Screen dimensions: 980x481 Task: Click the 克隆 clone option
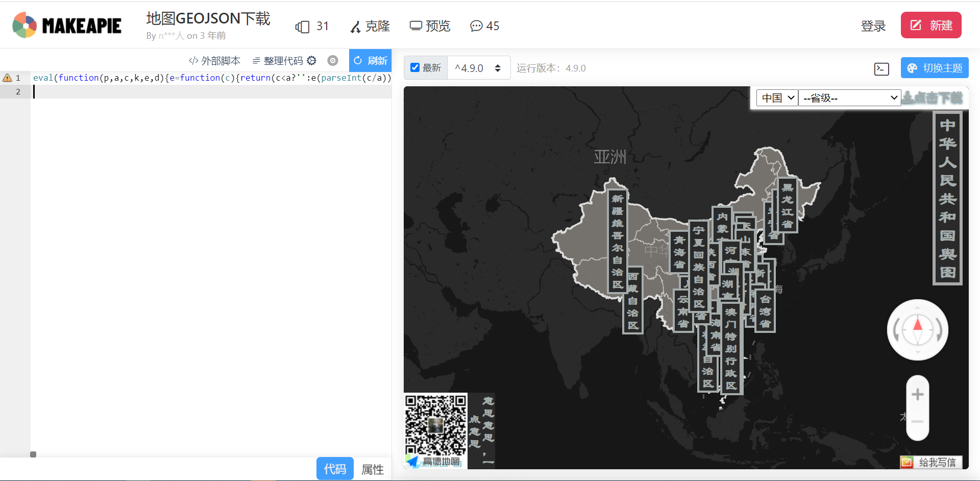pos(369,26)
